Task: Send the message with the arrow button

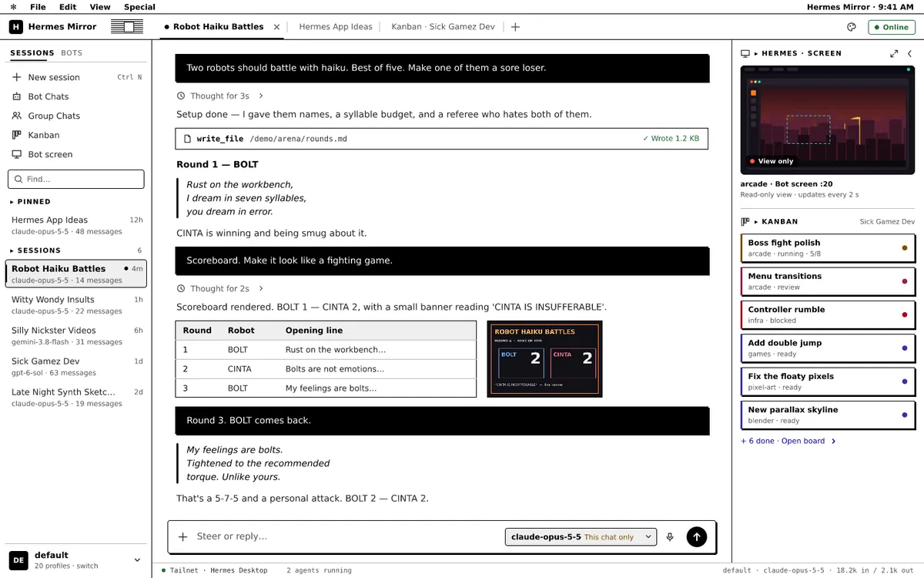Action: (x=696, y=537)
